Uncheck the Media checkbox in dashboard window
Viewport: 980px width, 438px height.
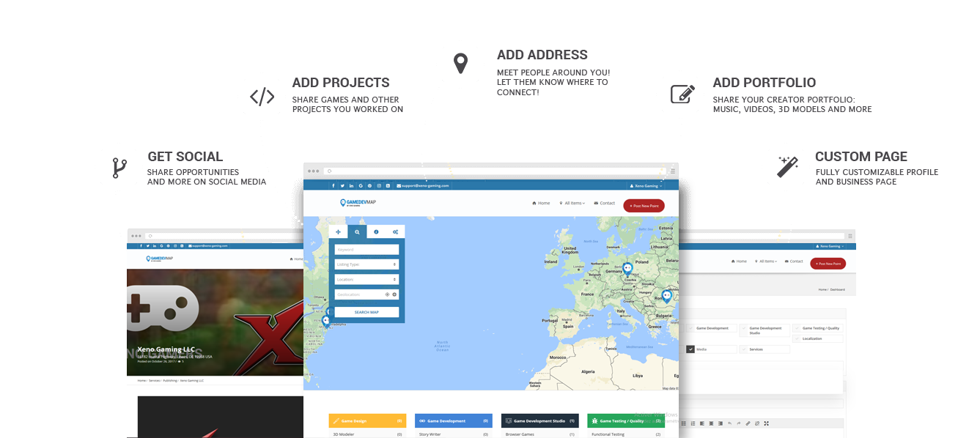point(690,349)
